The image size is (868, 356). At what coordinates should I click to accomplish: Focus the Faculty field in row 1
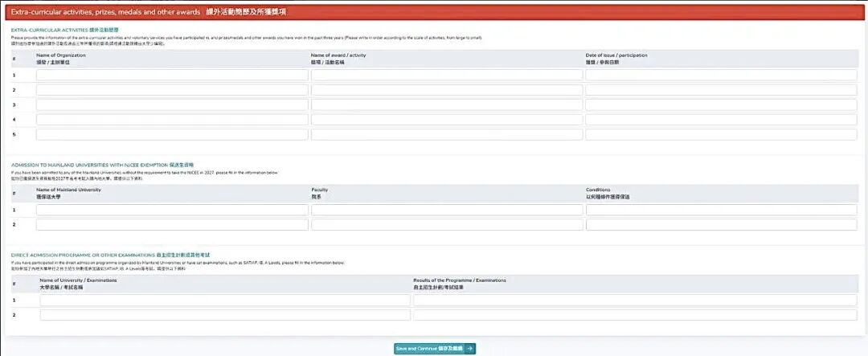(447, 210)
